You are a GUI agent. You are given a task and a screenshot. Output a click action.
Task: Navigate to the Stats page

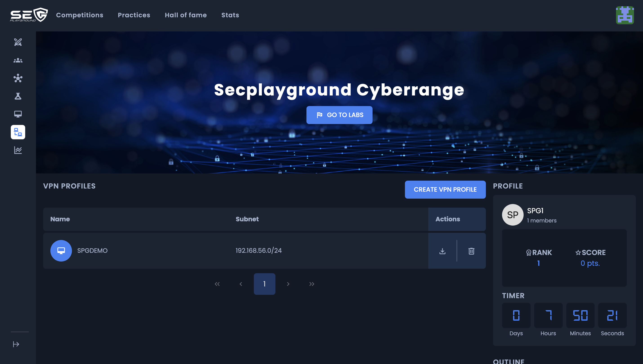click(230, 15)
